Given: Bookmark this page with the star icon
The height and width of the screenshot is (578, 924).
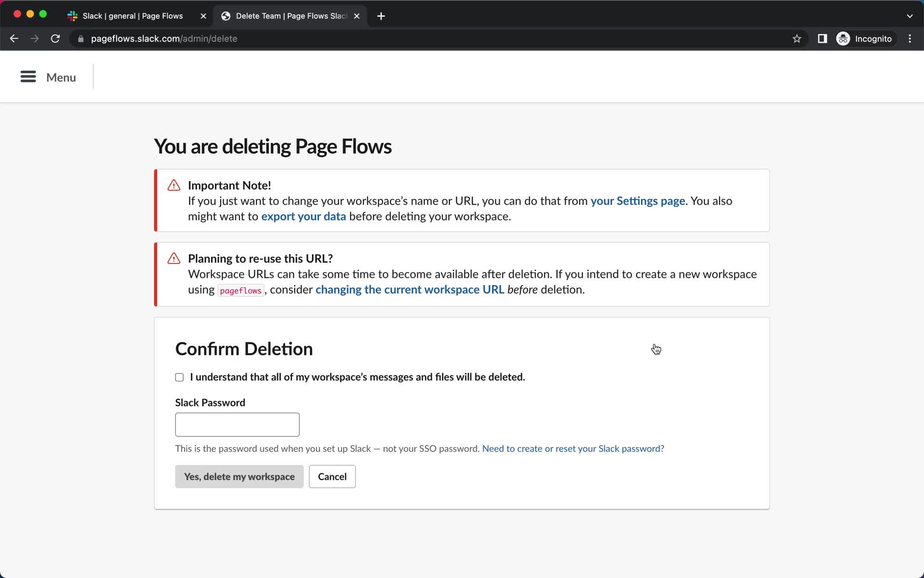Looking at the screenshot, I should pos(796,39).
